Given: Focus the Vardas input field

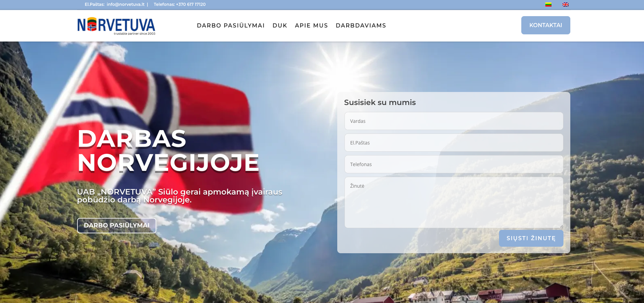Looking at the screenshot, I should tap(454, 121).
